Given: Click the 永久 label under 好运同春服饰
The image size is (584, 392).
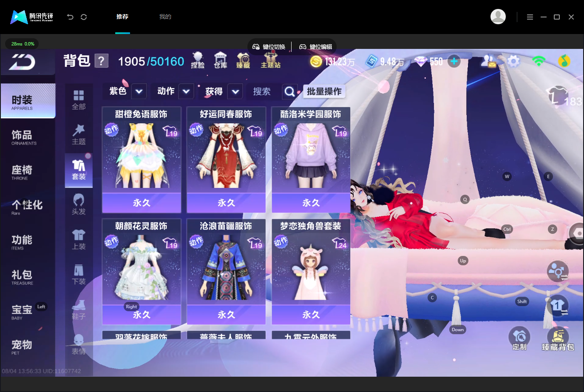Looking at the screenshot, I should 226,203.
